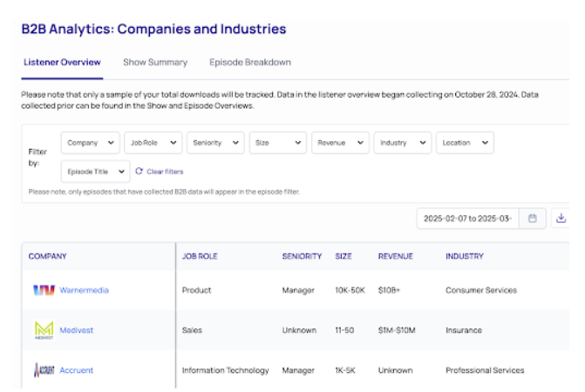This screenshot has height=392, width=585.
Task: Click the $10B+ revenue cell
Action: 389,290
